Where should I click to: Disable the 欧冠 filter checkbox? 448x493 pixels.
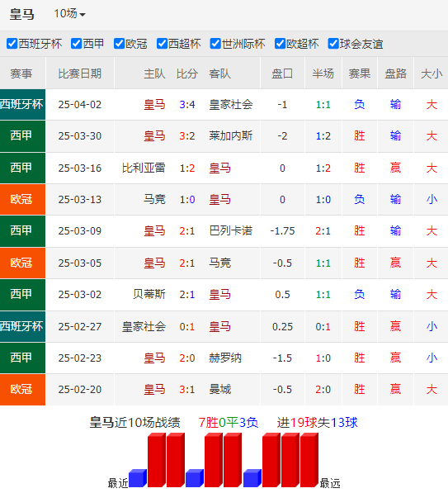tap(119, 44)
